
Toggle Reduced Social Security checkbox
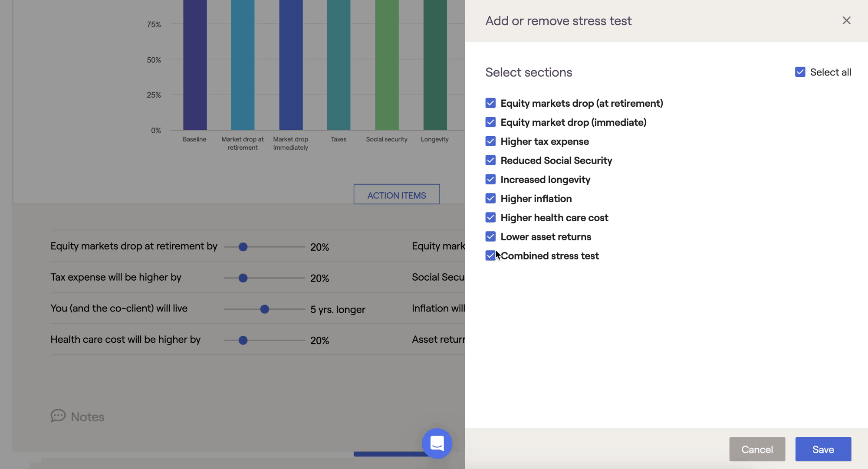point(490,161)
